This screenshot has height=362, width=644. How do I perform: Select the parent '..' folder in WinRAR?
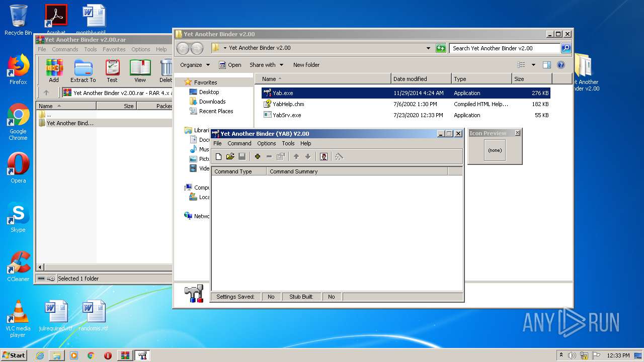(45, 115)
